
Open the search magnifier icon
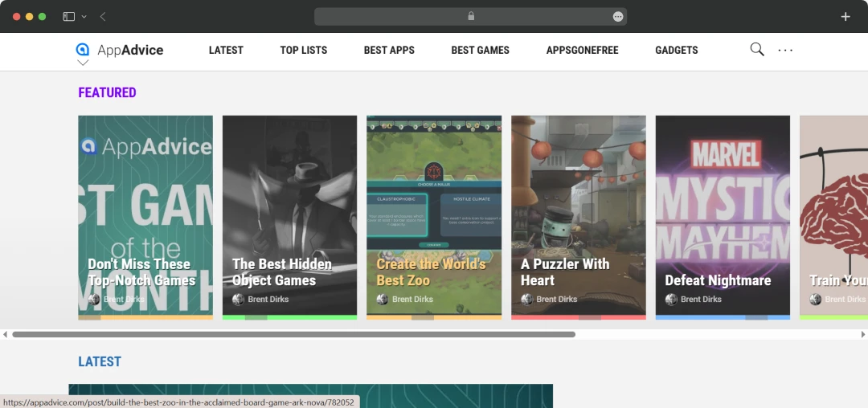point(757,50)
